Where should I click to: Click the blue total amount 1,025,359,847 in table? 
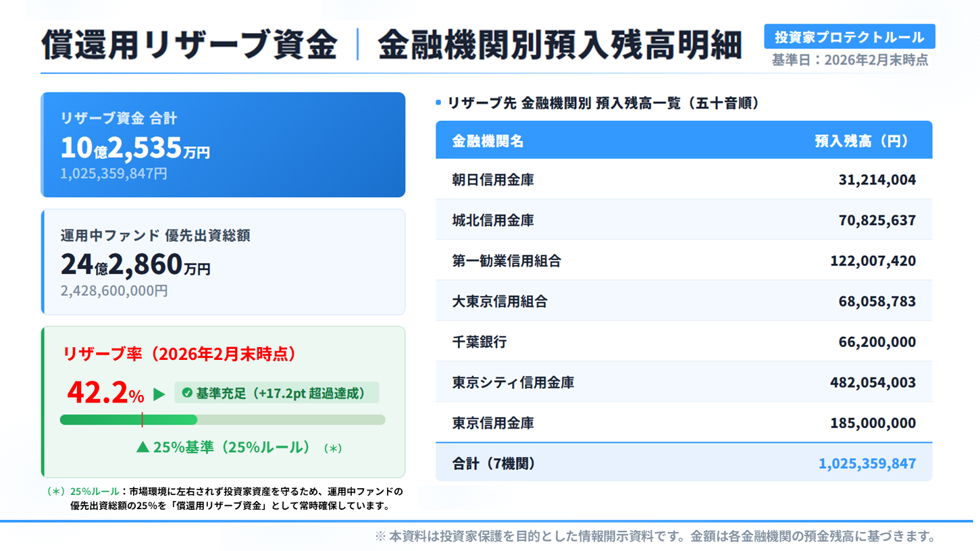click(867, 464)
